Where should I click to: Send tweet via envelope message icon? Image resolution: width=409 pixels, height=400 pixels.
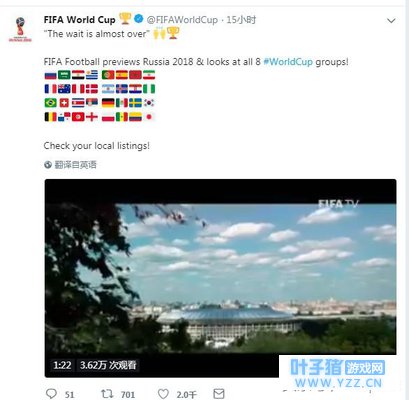219,394
